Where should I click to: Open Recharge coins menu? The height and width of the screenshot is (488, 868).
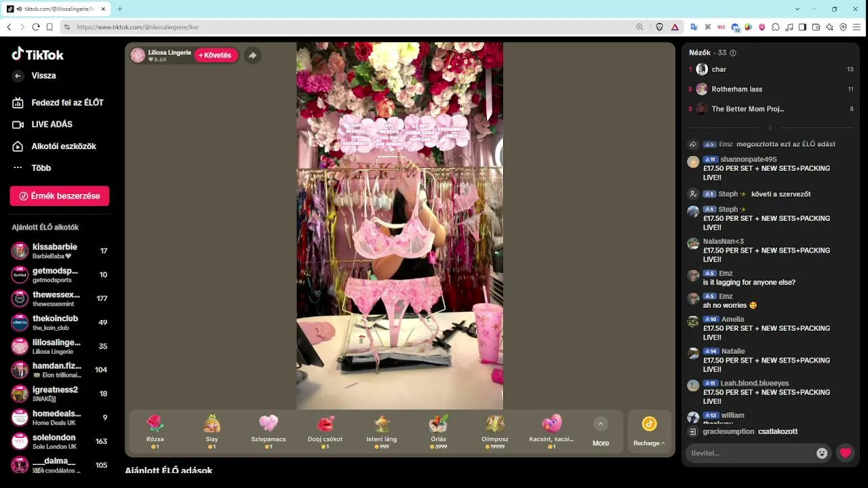(649, 432)
